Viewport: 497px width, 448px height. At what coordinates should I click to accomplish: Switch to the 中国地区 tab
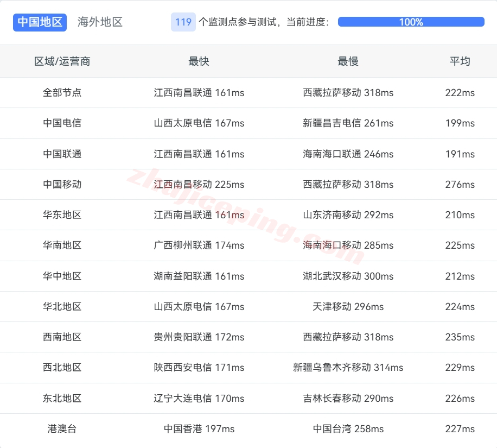pyautogui.click(x=40, y=22)
